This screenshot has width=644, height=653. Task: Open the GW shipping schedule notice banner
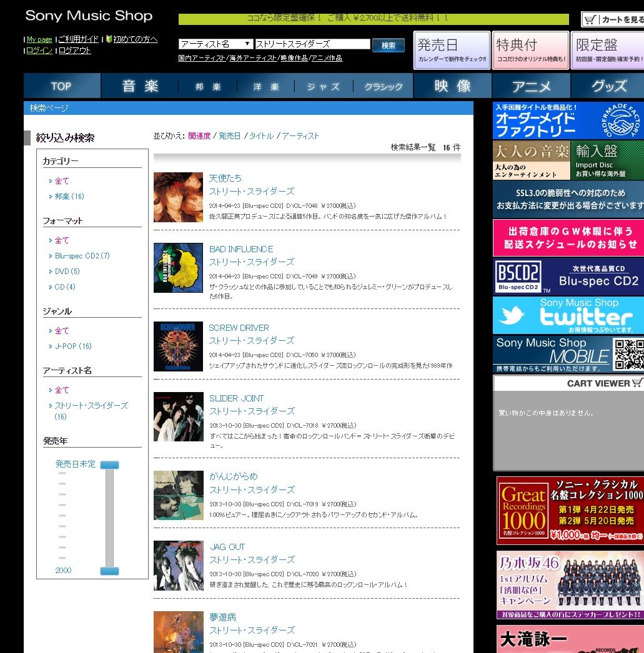coord(568,238)
